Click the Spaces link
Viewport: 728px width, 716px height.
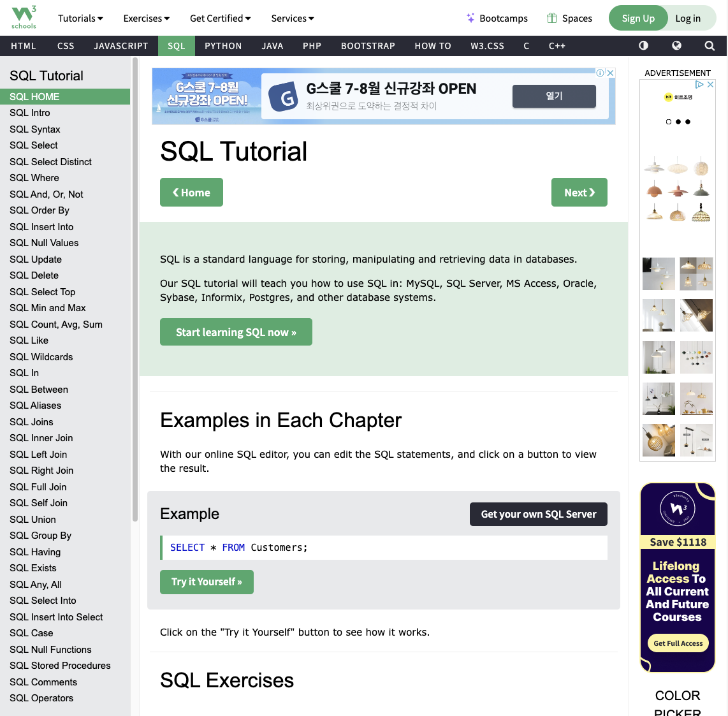(577, 18)
